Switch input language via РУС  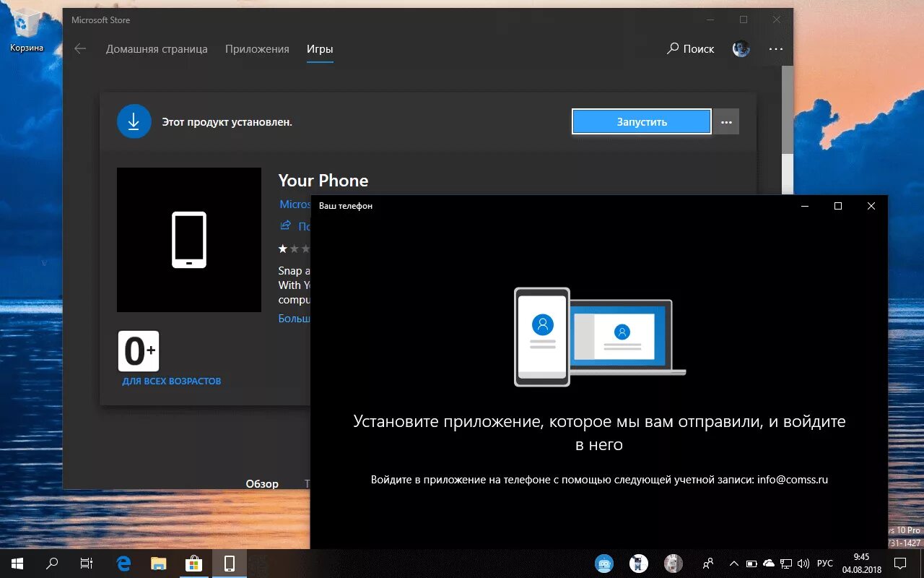[x=825, y=564]
